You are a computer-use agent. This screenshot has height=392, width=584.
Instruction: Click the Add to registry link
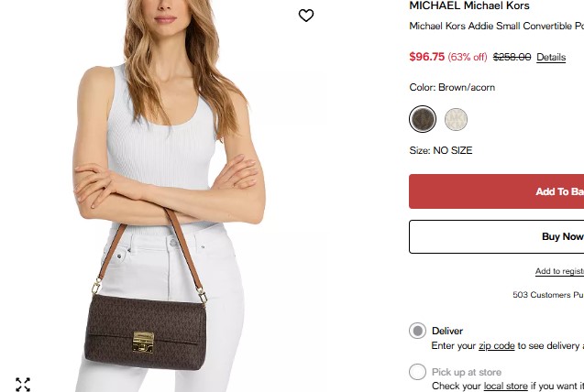559,271
